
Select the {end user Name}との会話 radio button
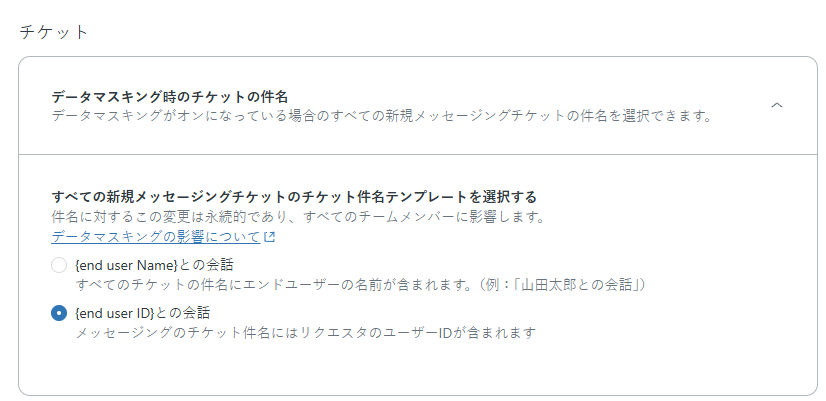click(x=59, y=265)
